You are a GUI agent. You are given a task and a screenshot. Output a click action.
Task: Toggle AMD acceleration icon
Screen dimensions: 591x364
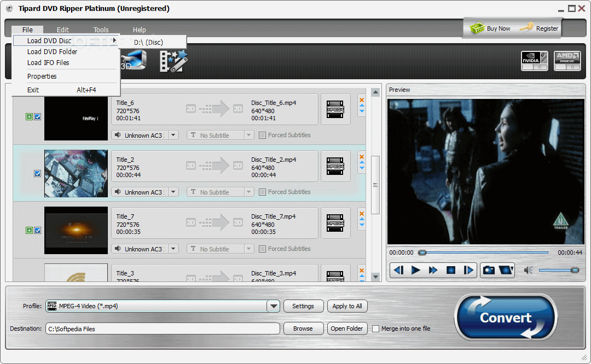pos(567,61)
